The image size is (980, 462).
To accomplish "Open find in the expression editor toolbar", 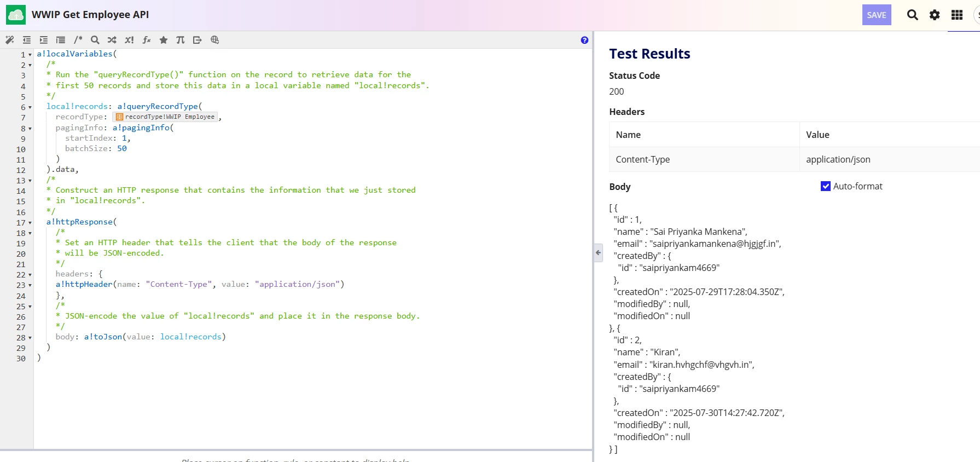I will point(95,40).
